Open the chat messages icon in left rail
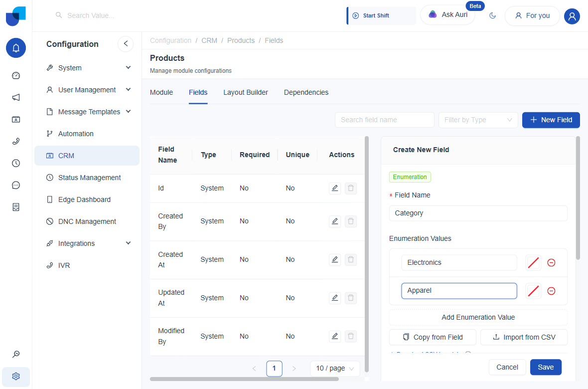This screenshot has width=588, height=389. point(16,185)
